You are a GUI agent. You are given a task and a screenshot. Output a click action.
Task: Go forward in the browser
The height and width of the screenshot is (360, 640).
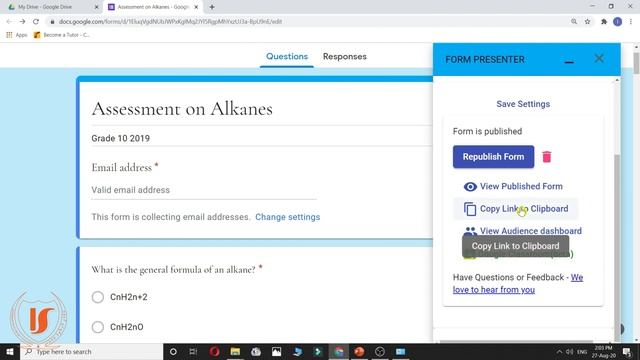22,22
